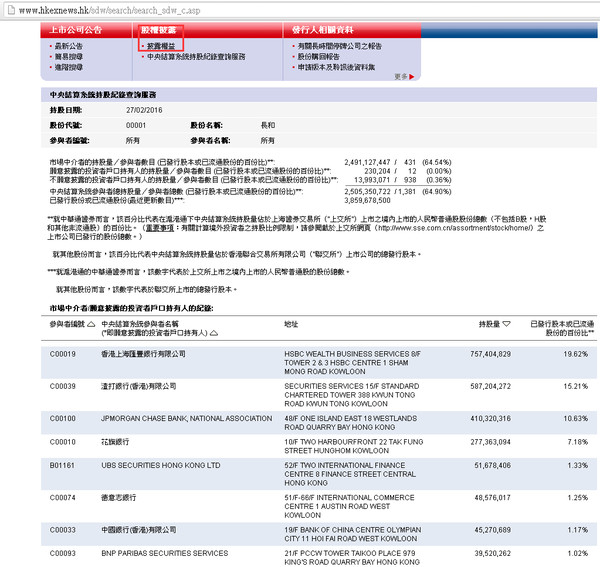Sort by 參與者名稱 triangle icon
This screenshot has height=567, width=600.
click(214, 333)
